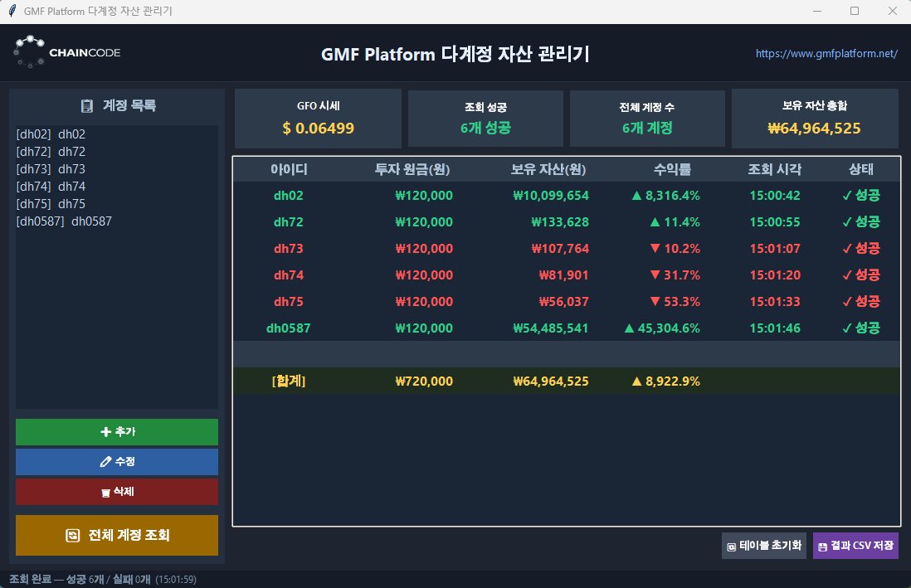This screenshot has width=911, height=588.
Task: Click return rate 10.2%
Action: pos(675,249)
